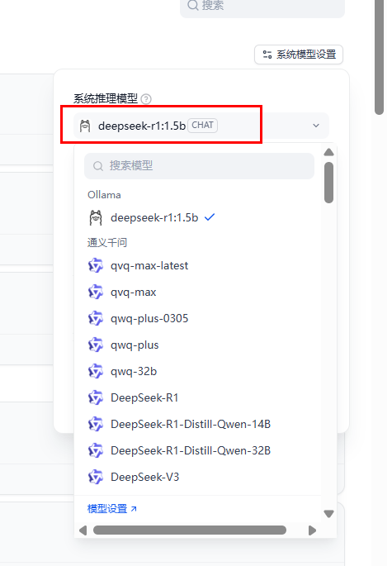Click the Ollama llama icon in the selected model field
This screenshot has height=566, width=392.
[85, 126]
